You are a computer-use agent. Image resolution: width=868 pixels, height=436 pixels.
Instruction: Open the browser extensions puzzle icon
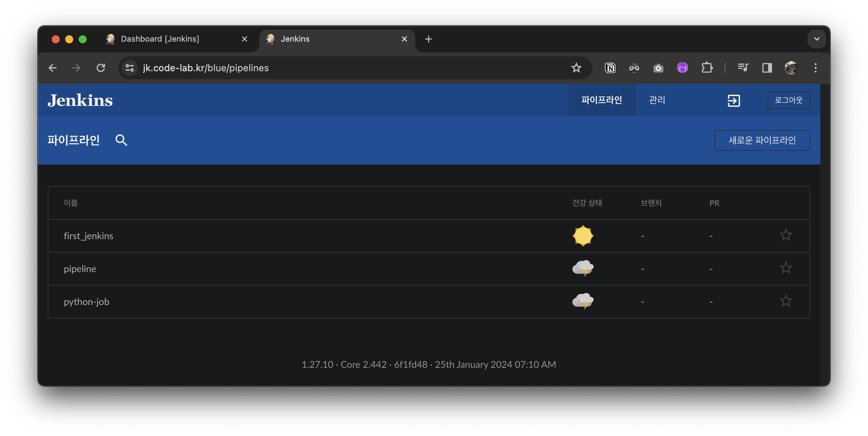point(707,68)
